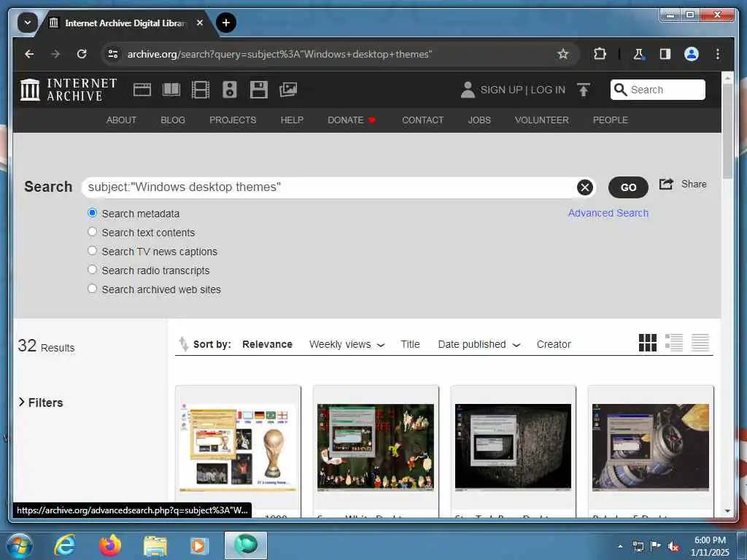Open the Advanced Search link
The width and height of the screenshot is (747, 560).
(x=608, y=213)
